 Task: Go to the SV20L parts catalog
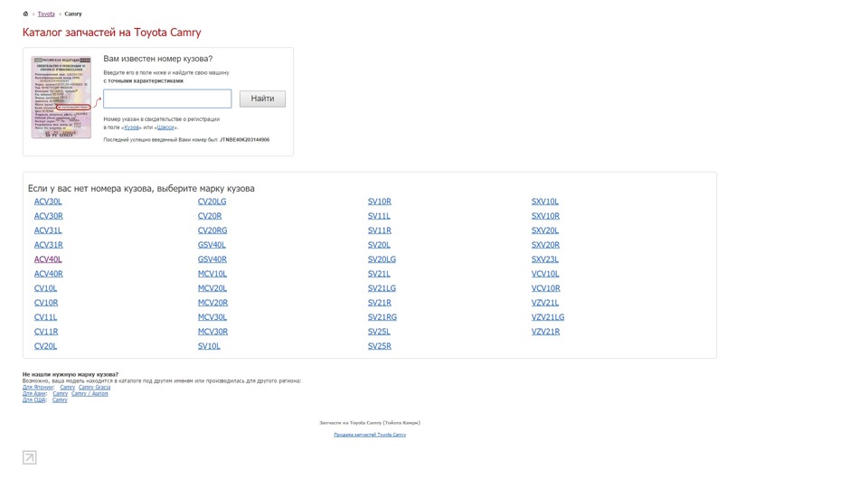[379, 245]
